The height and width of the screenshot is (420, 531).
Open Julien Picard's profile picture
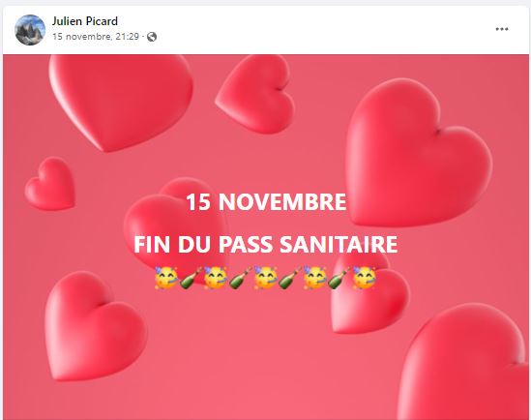(30, 30)
